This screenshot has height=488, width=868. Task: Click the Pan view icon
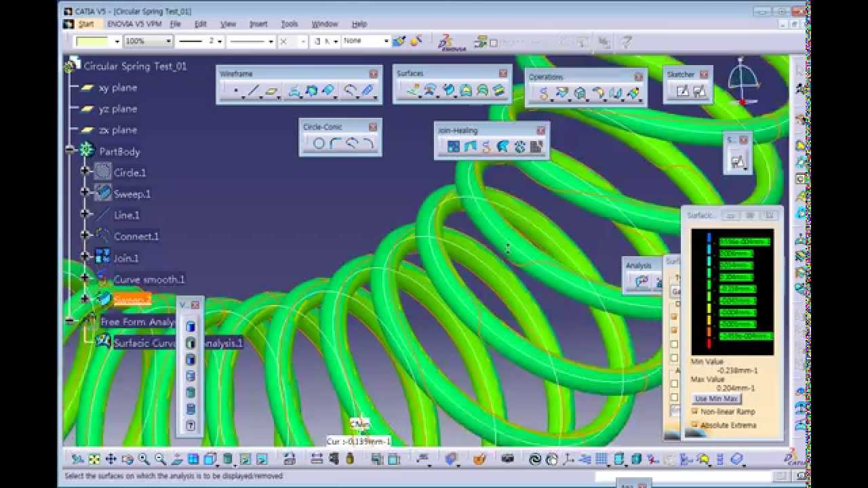click(111, 459)
